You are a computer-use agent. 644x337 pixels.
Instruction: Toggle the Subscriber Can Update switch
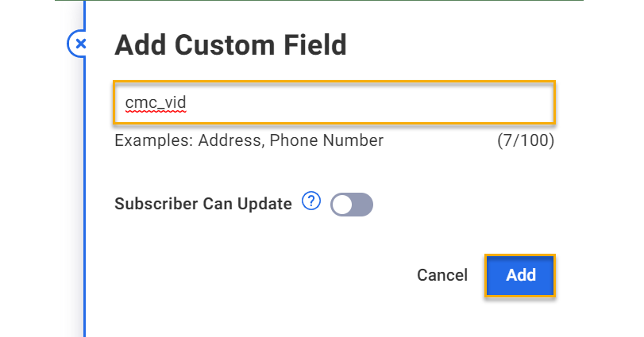(x=352, y=205)
